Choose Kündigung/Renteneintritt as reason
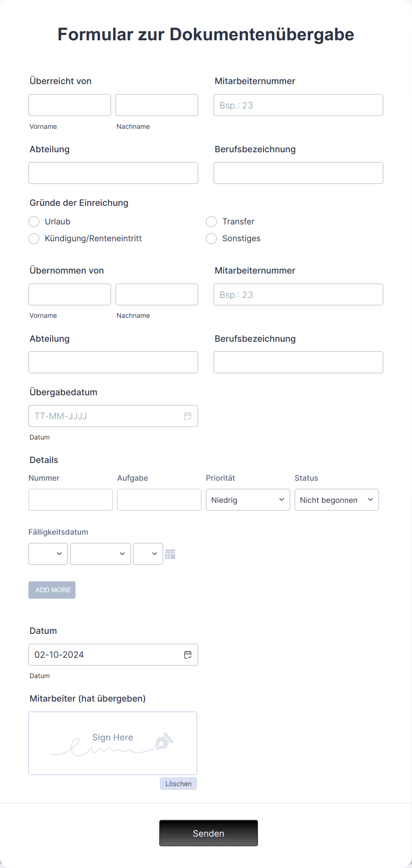 [x=34, y=239]
